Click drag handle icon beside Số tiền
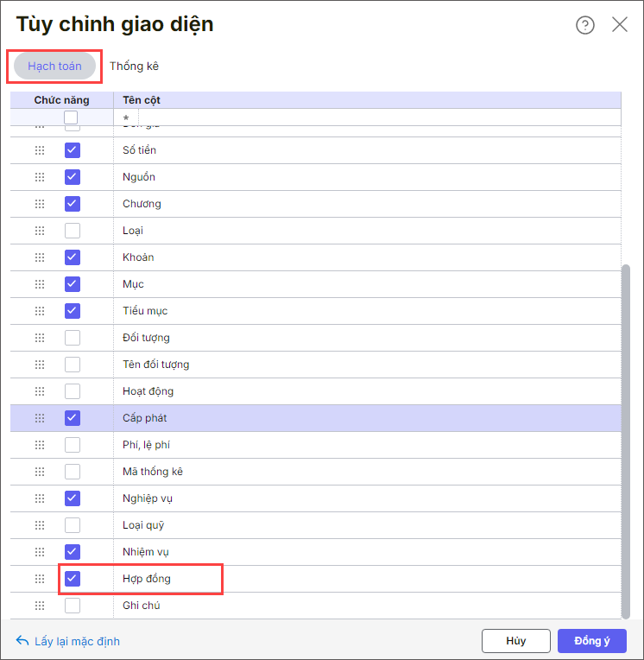 [x=39, y=150]
